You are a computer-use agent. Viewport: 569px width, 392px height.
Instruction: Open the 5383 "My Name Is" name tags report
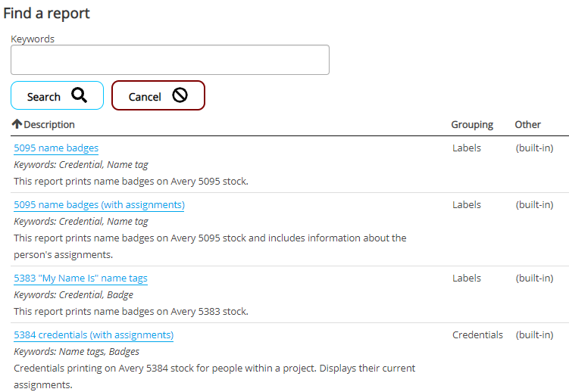coord(80,278)
